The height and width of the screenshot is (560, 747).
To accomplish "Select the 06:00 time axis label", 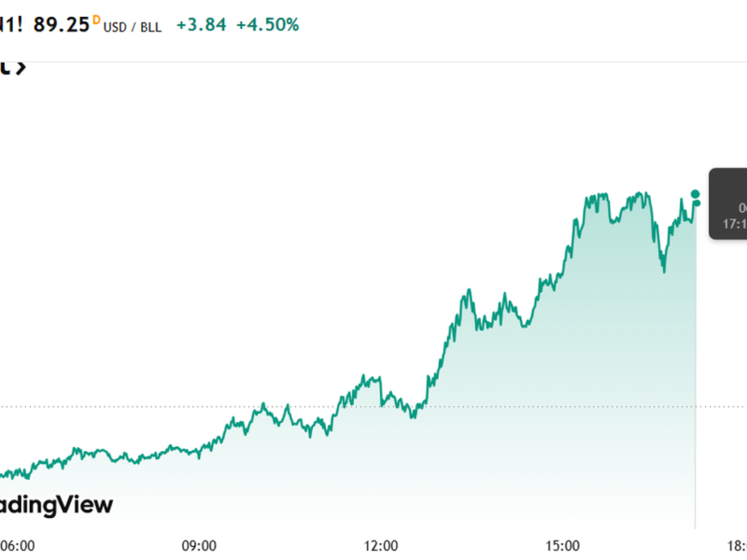I will pyautogui.click(x=16, y=544).
